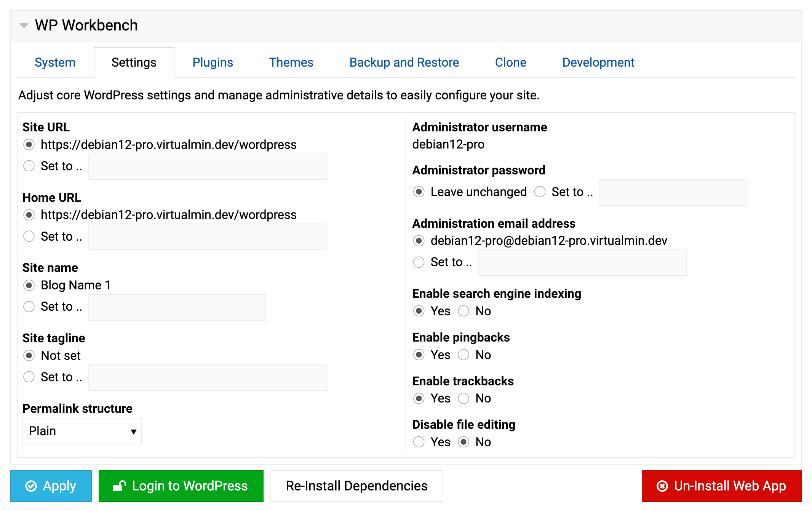Select the current administration email radio
The height and width of the screenshot is (511, 812).
[419, 241]
